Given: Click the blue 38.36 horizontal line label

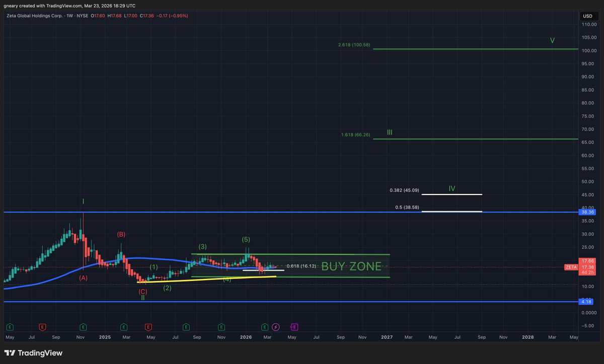Looking at the screenshot, I should coord(586,212).
